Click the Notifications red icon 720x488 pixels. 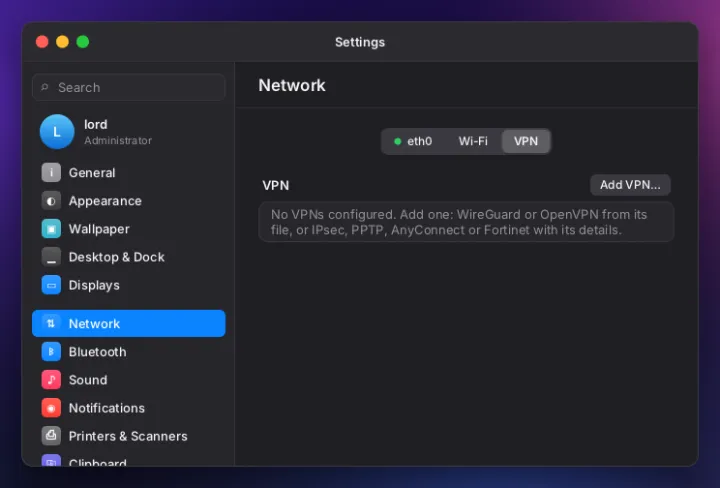tap(51, 408)
